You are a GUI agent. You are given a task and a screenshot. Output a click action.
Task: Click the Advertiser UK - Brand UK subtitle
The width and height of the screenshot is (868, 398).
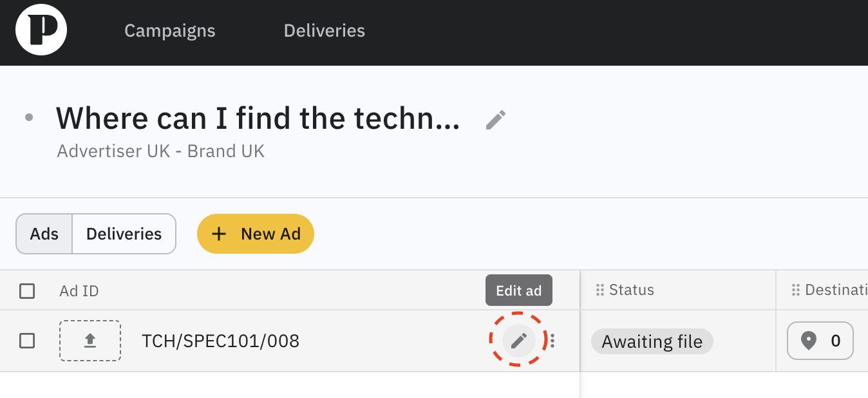click(x=160, y=151)
